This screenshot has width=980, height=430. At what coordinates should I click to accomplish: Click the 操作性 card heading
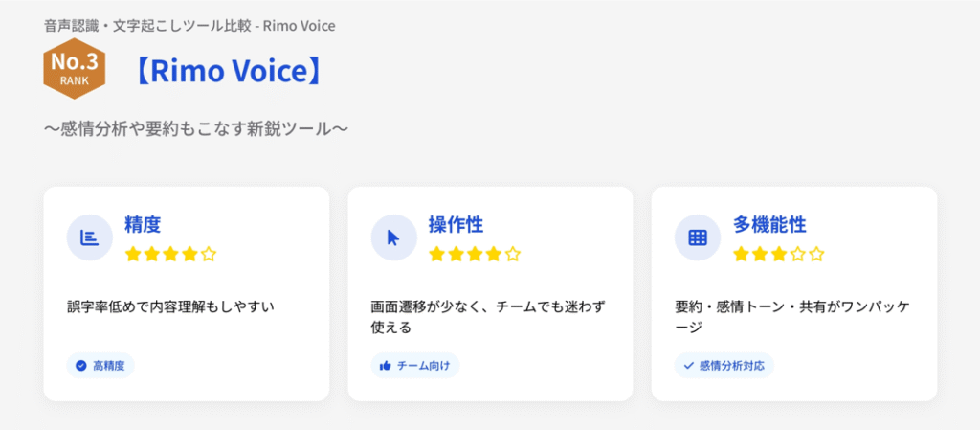456,225
